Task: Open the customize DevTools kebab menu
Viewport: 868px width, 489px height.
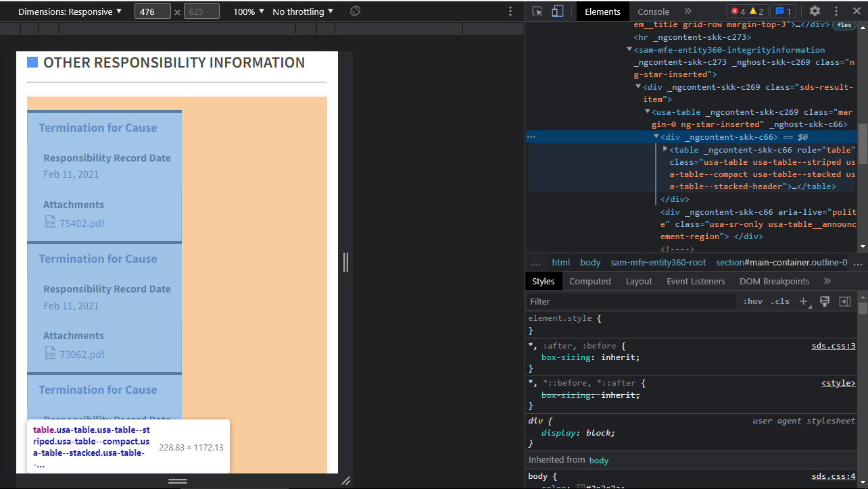Action: (836, 11)
